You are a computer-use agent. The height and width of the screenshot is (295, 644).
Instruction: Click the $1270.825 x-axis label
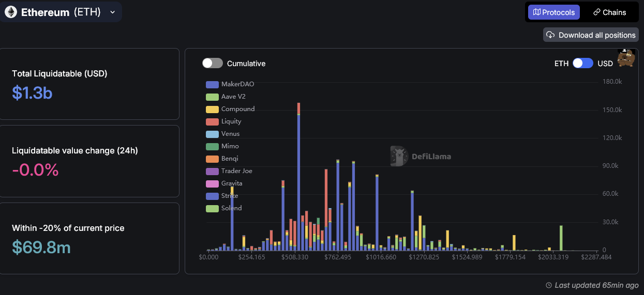point(424,257)
